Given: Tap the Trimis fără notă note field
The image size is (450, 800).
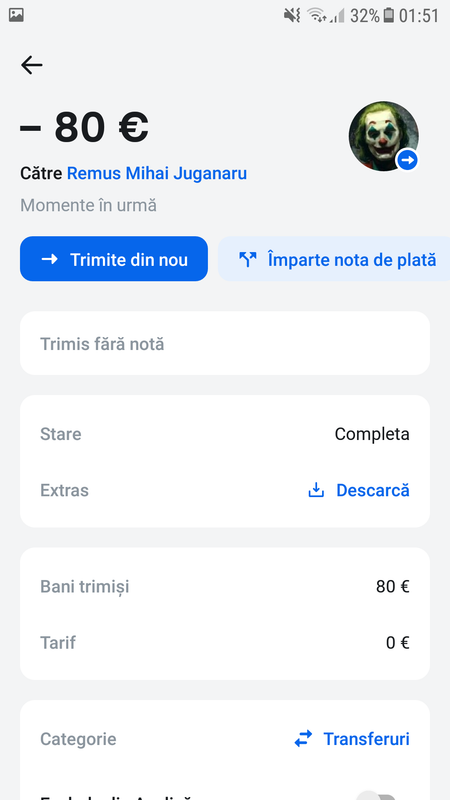Looking at the screenshot, I should tap(224, 343).
